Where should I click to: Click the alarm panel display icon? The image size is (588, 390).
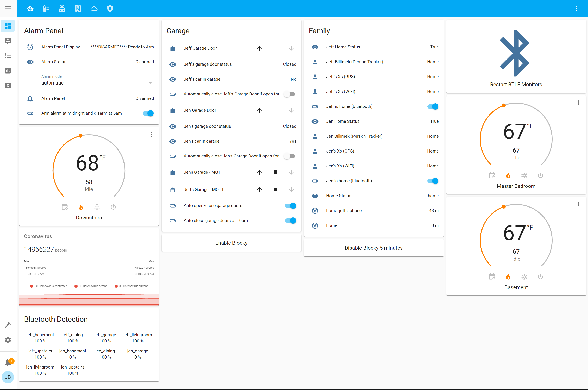(30, 47)
